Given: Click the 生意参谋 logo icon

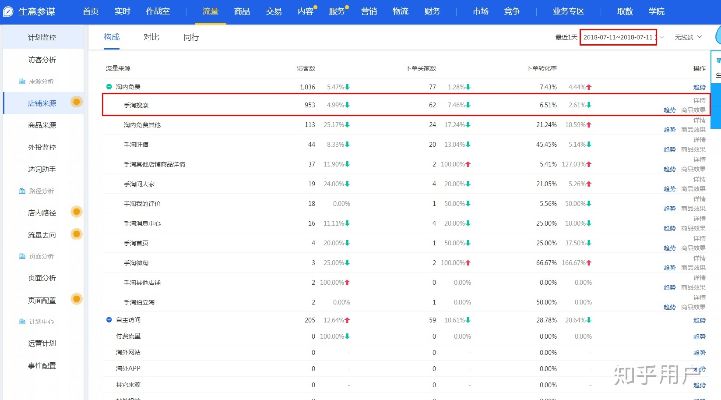Looking at the screenshot, I should click(8, 11).
